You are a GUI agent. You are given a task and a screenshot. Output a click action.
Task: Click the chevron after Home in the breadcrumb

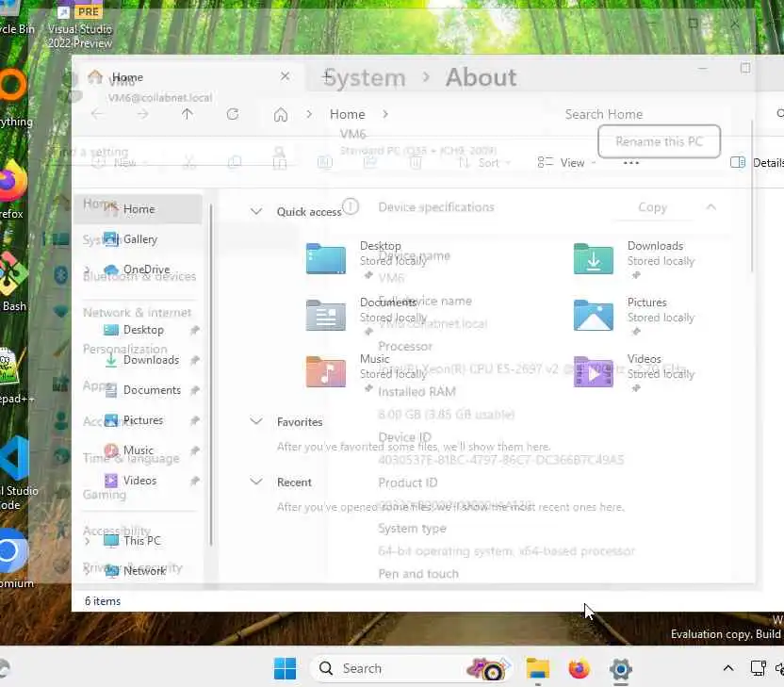pyautogui.click(x=385, y=114)
